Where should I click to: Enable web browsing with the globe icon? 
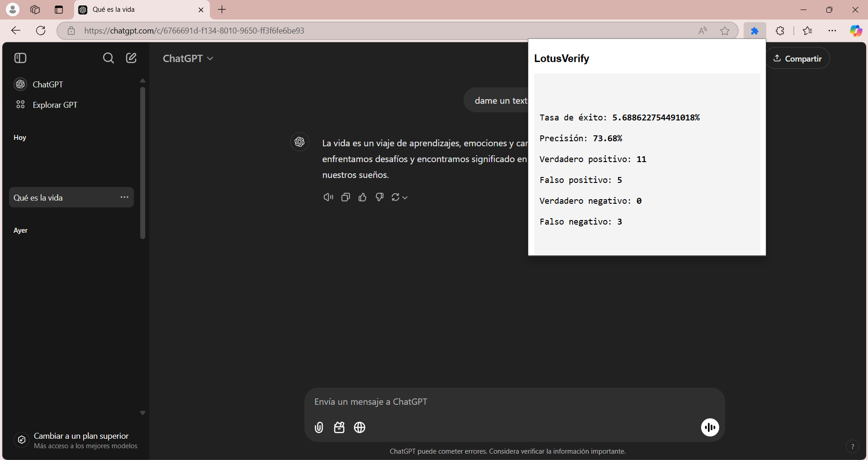tap(359, 427)
